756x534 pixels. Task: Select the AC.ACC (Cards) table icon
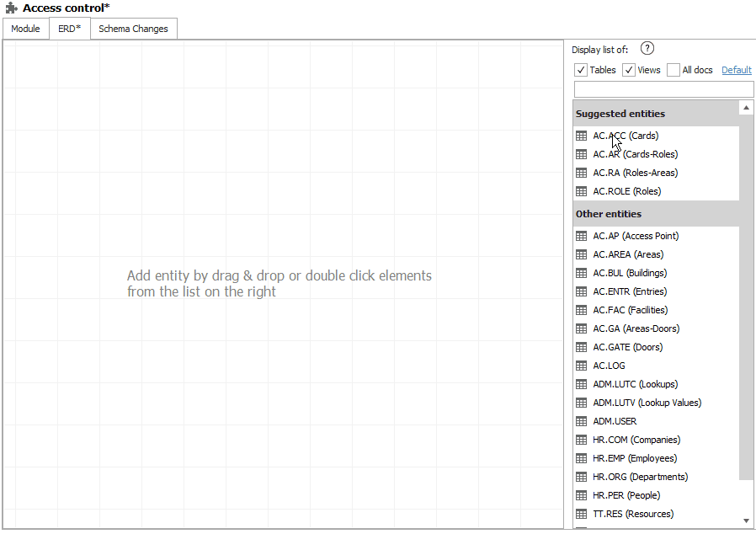[581, 135]
